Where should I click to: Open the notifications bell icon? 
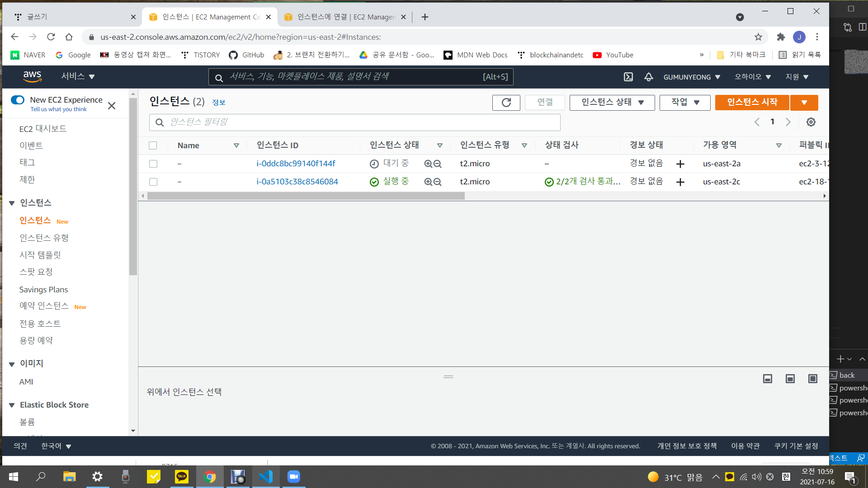coord(648,77)
